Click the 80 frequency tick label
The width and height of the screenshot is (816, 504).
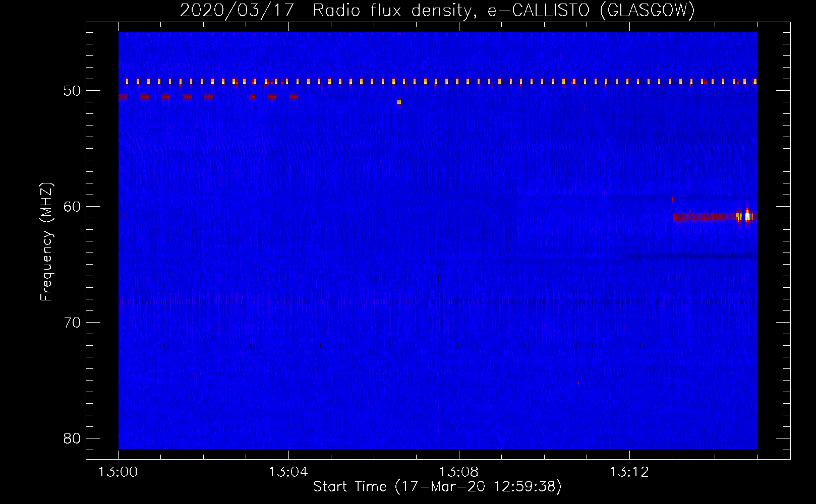point(73,438)
